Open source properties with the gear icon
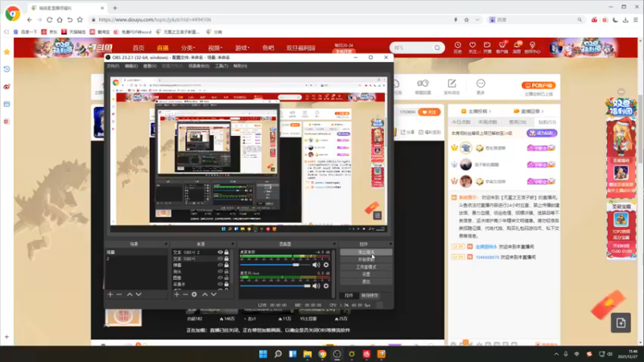This screenshot has height=362, width=644. click(x=194, y=294)
